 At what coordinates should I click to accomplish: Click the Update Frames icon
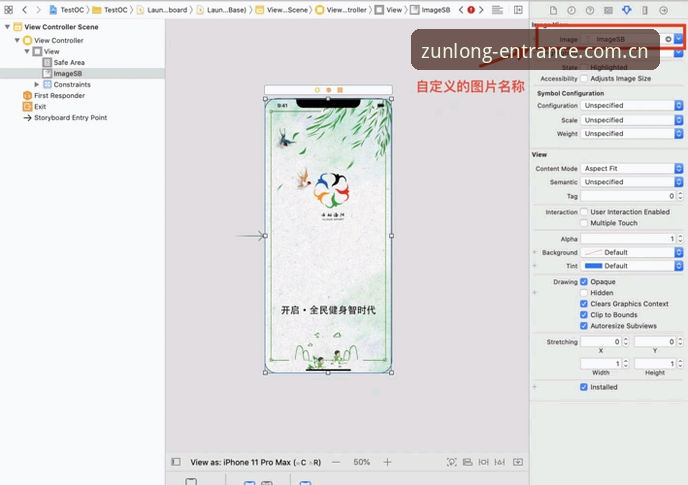452,462
